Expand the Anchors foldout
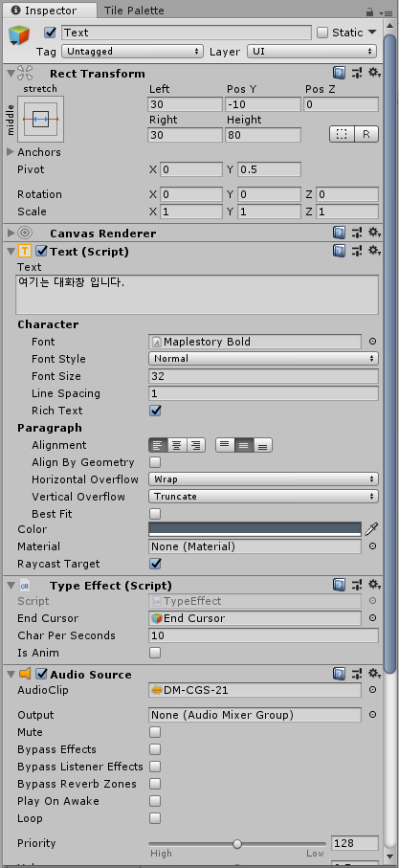This screenshot has width=399, height=868. point(10,151)
